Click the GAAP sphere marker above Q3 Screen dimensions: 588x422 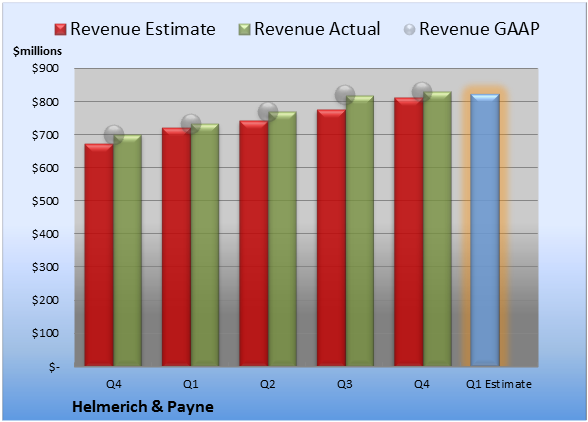click(345, 95)
